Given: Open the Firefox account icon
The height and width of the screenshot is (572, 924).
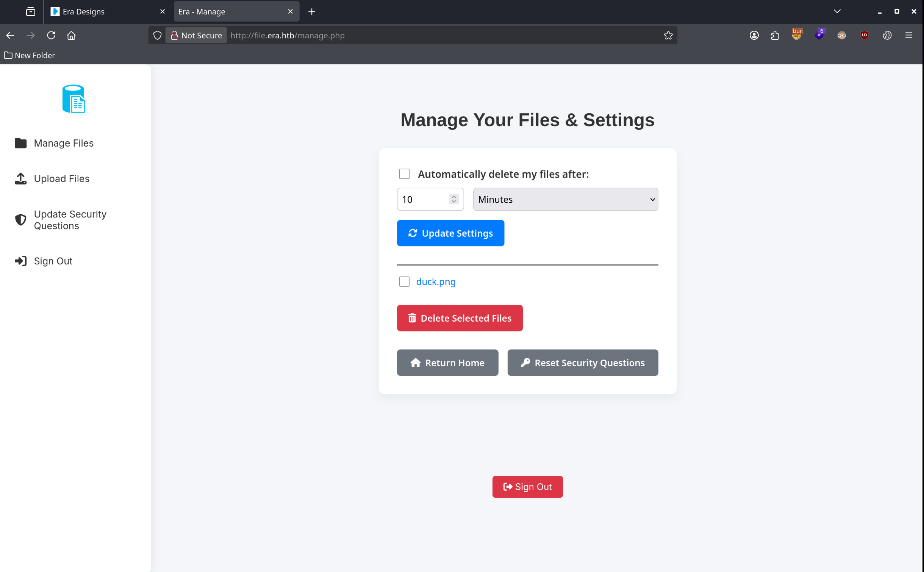Looking at the screenshot, I should [x=754, y=35].
